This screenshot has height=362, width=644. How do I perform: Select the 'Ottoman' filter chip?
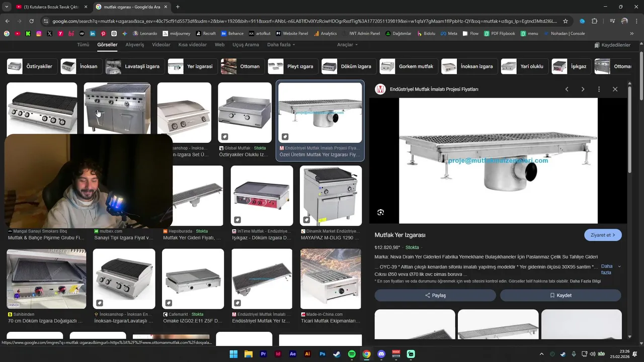point(242,66)
